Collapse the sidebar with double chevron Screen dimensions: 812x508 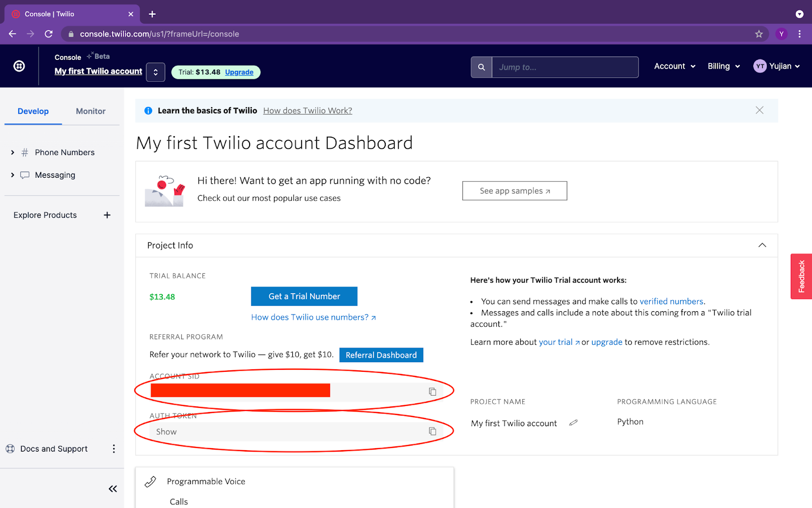point(113,489)
